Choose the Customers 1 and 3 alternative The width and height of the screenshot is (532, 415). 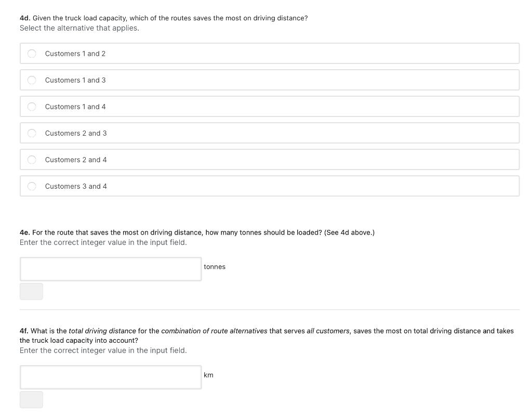(x=32, y=80)
